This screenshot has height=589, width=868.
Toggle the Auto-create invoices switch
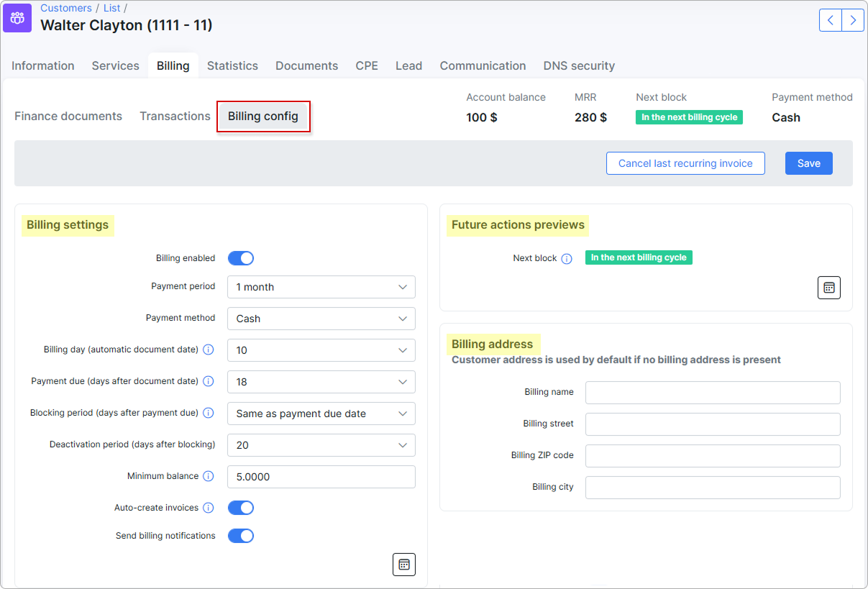click(241, 508)
